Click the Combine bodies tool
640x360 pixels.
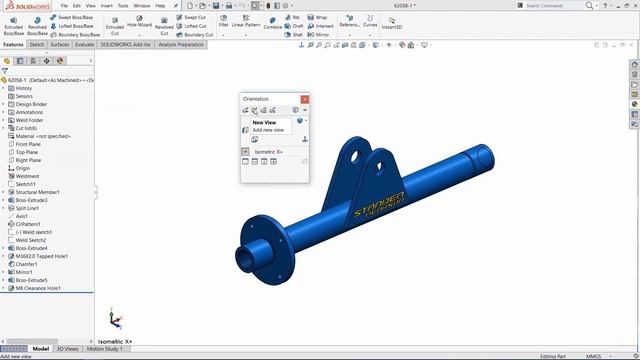pos(273,24)
